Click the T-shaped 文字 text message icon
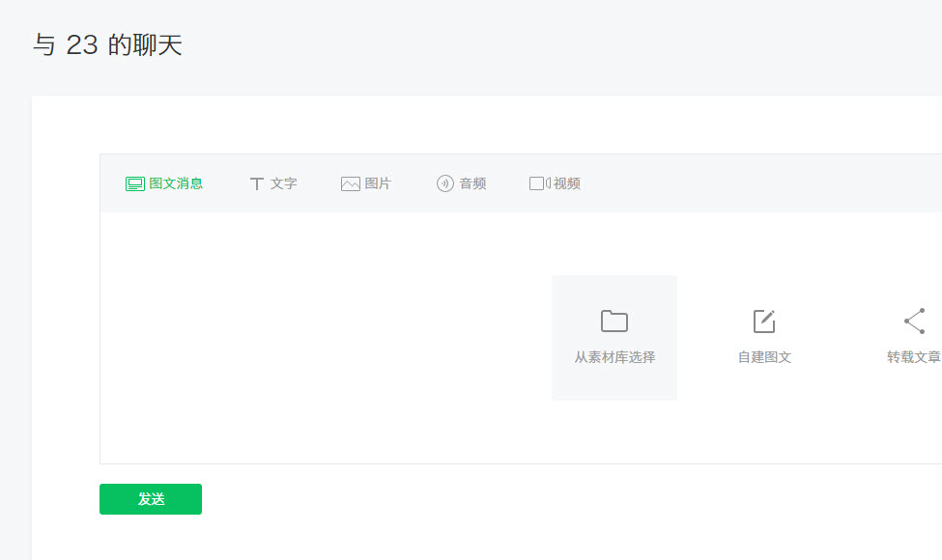Viewport: 942px width, 560px height. pyautogui.click(x=257, y=182)
